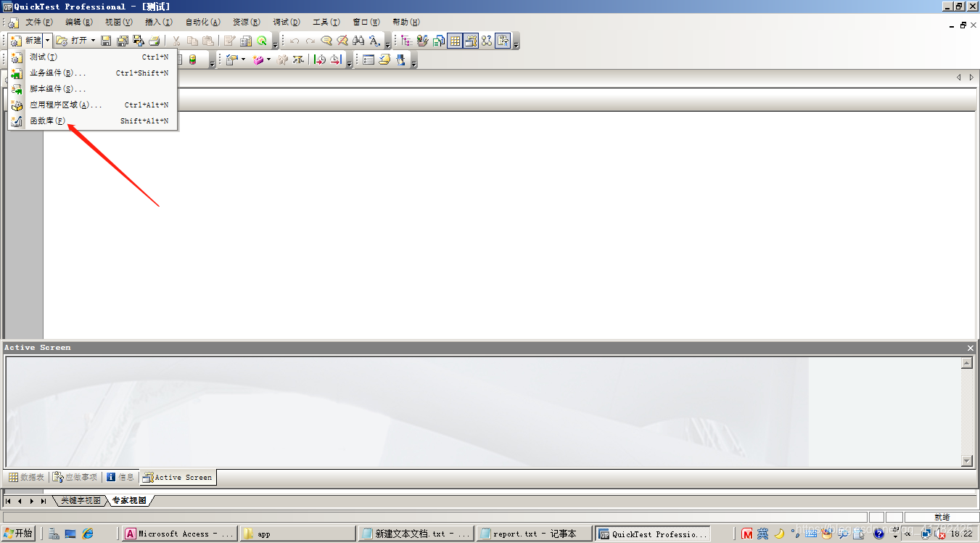Select 业务组件(B)... menu entry
Screen dimensions: 980x543
click(93, 73)
